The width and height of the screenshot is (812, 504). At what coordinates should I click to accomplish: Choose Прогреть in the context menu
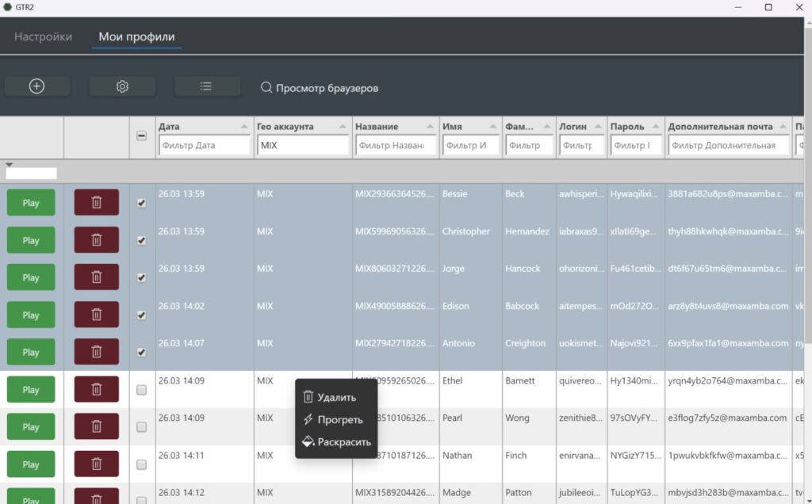pyautogui.click(x=336, y=420)
